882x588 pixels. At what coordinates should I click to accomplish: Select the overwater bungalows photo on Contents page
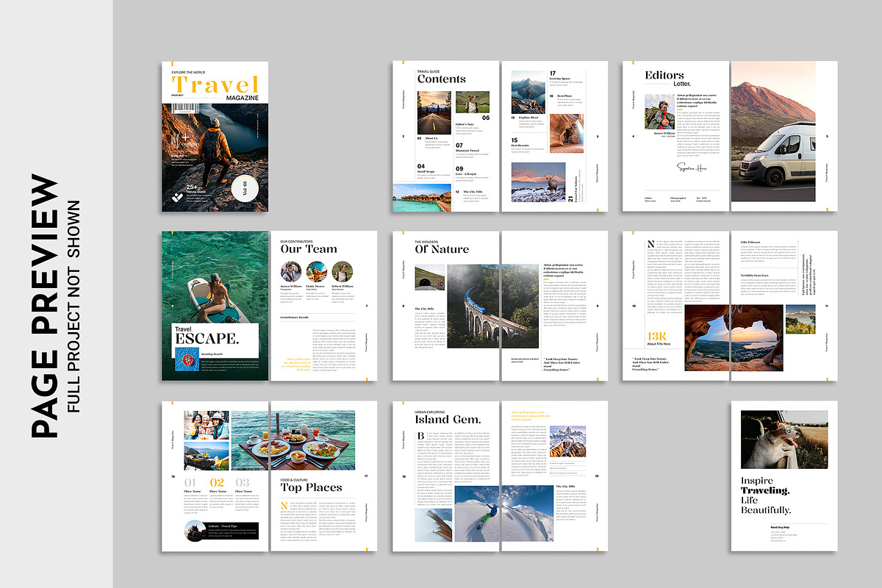[x=421, y=198]
